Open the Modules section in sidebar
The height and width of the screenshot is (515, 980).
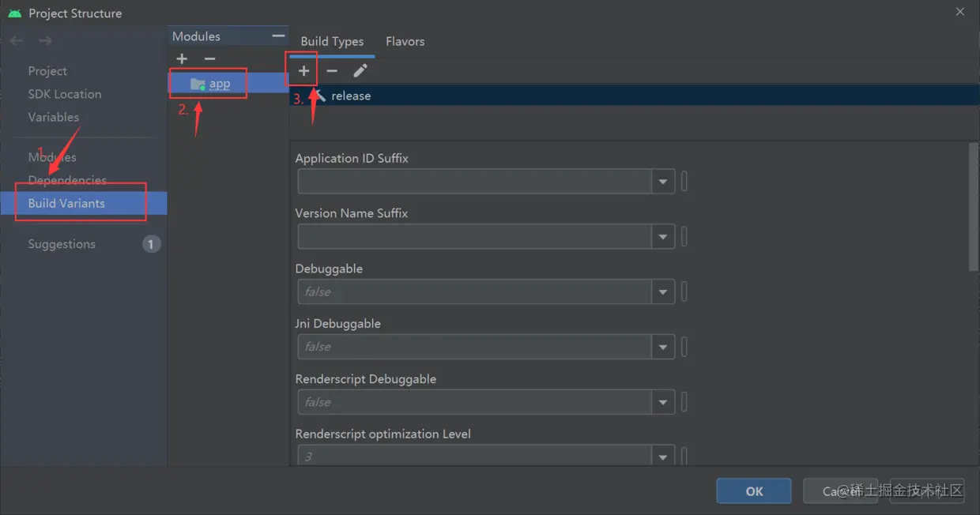coord(52,157)
